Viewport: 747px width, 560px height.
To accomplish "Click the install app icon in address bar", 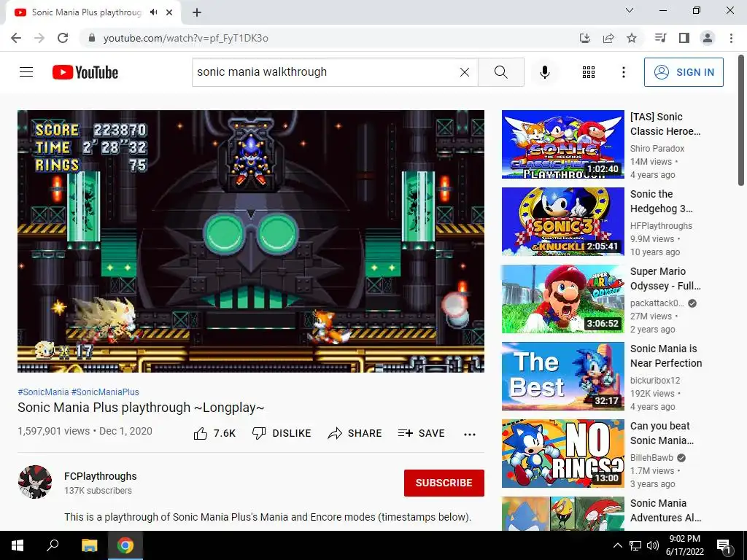I will [x=585, y=38].
